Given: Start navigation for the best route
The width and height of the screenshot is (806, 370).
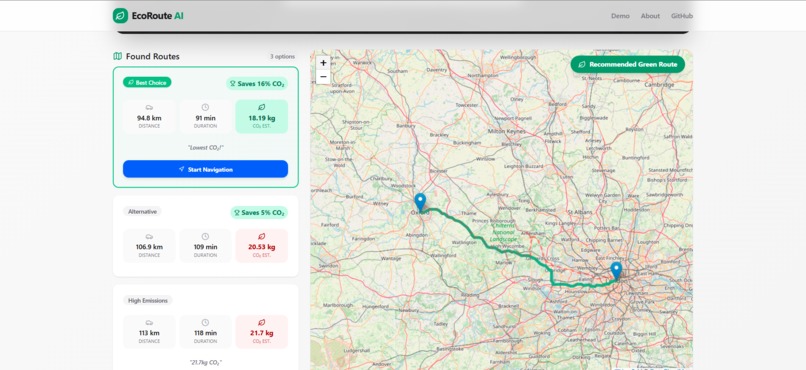Looking at the screenshot, I should [205, 169].
